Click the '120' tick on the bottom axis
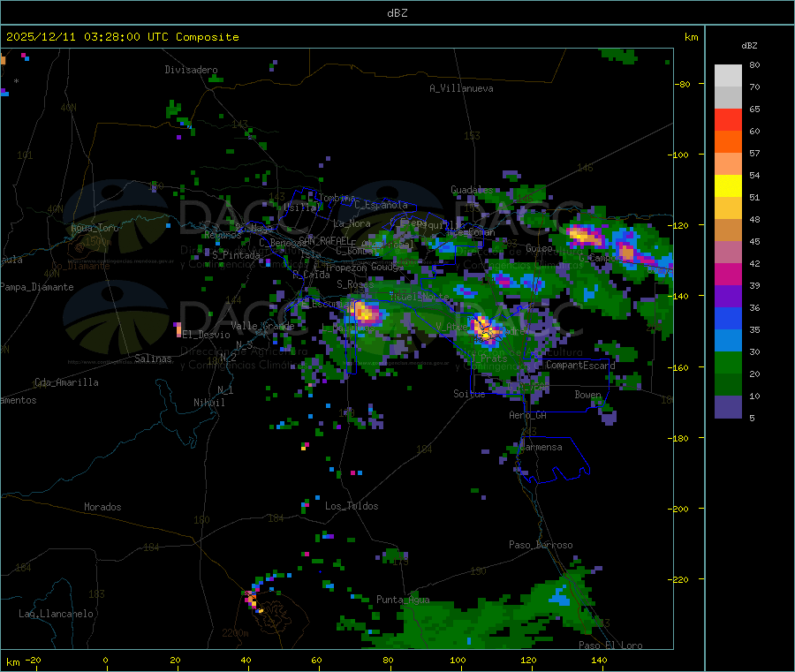Screen dimensions: 795x672 point(528,660)
